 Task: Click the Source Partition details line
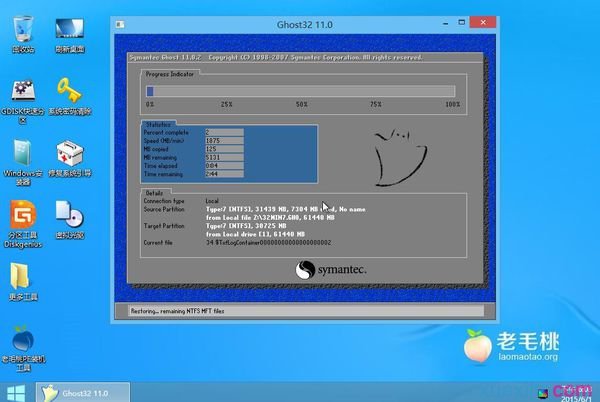point(285,209)
